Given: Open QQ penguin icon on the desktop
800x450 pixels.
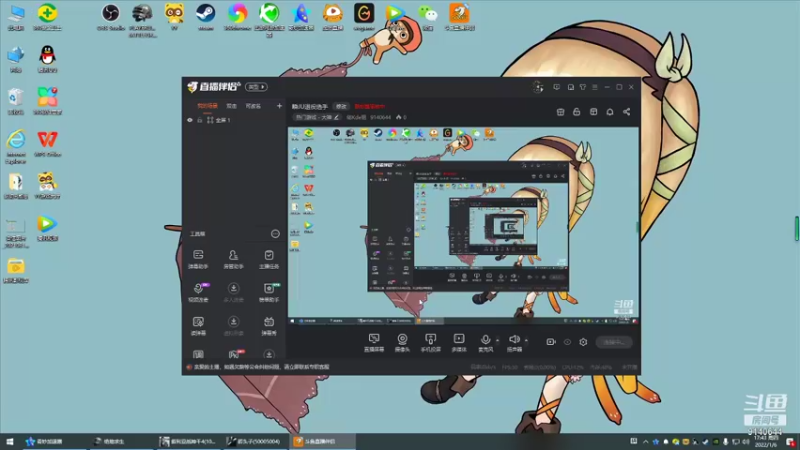Looking at the screenshot, I should pos(47,59).
